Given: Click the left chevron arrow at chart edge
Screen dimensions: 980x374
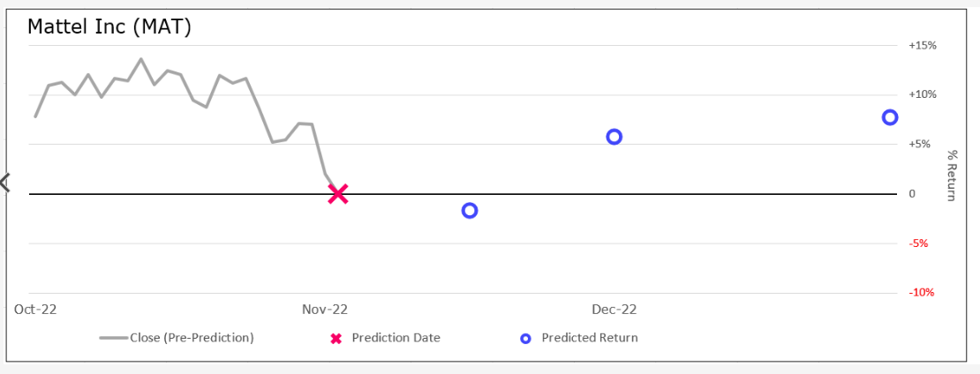Looking at the screenshot, I should pos(4,183).
